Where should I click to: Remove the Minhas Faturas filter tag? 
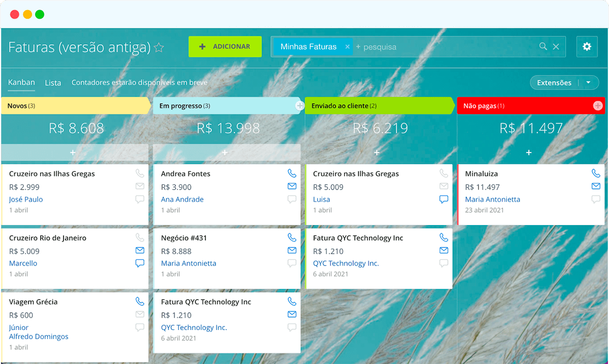coord(348,47)
